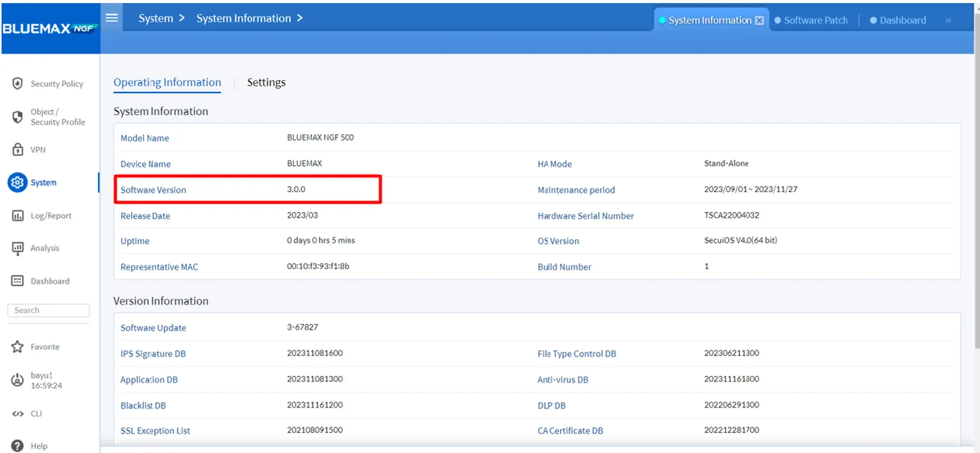This screenshot has height=453, width=980.
Task: Expand the System Information breadcrumb arrow
Action: click(x=300, y=18)
